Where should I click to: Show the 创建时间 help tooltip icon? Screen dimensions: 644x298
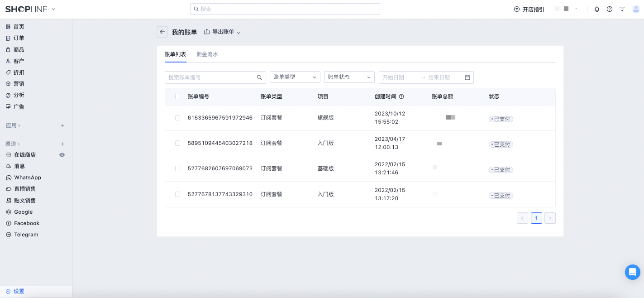(401, 96)
